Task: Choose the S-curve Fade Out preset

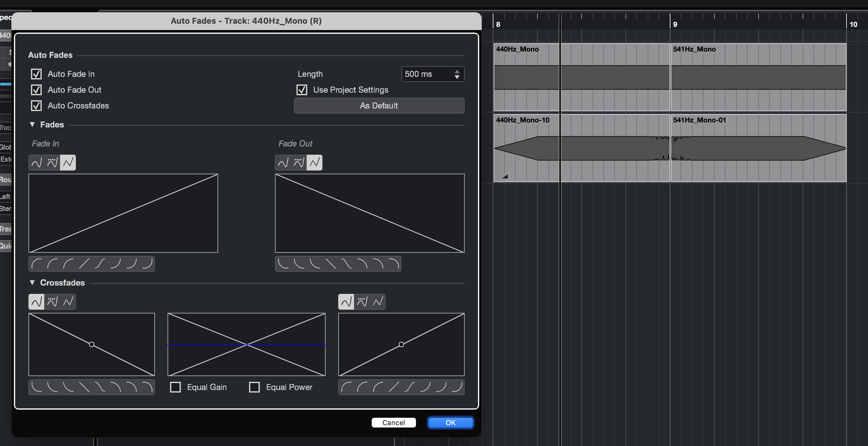Action: [346, 263]
